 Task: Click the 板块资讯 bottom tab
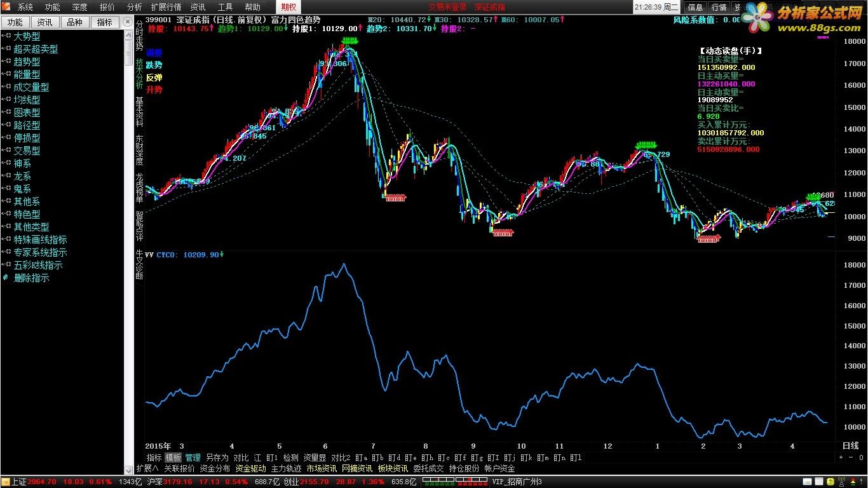[393, 468]
